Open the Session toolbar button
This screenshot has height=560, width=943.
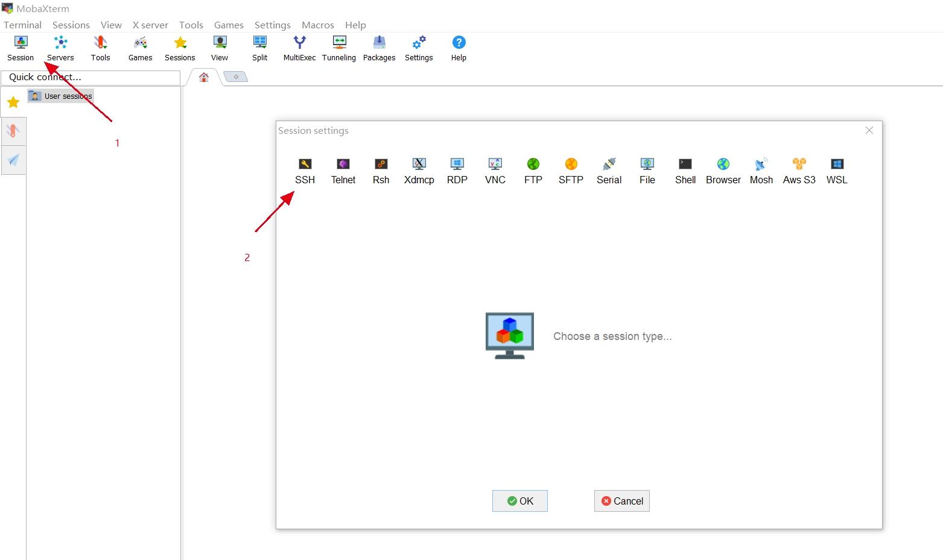pyautogui.click(x=21, y=49)
